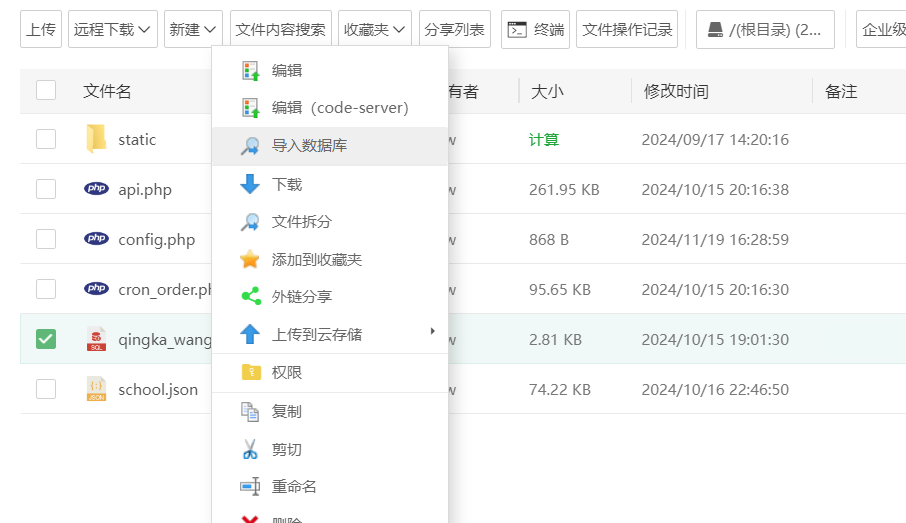The image size is (906, 523).
Task: Click the scissors cut icon
Action: pos(250,449)
